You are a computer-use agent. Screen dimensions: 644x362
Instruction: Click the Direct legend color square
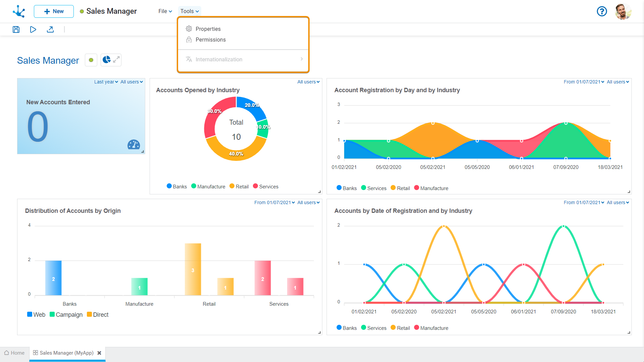tap(89, 314)
